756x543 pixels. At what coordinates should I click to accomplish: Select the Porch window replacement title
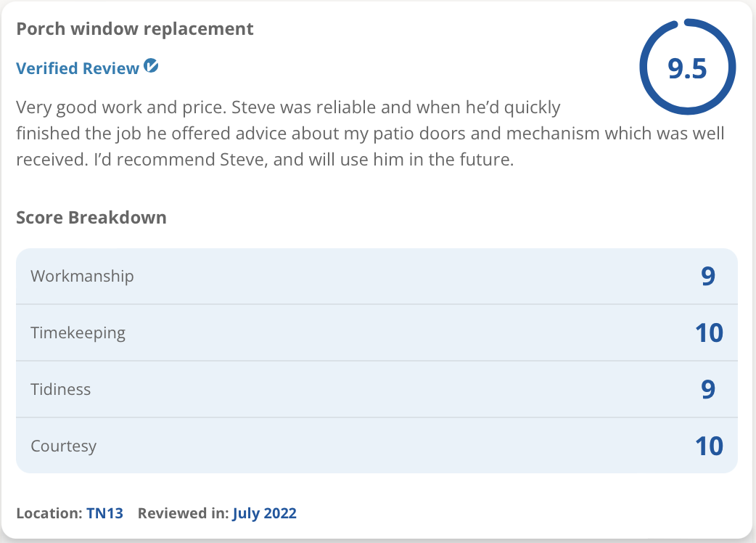(x=135, y=29)
